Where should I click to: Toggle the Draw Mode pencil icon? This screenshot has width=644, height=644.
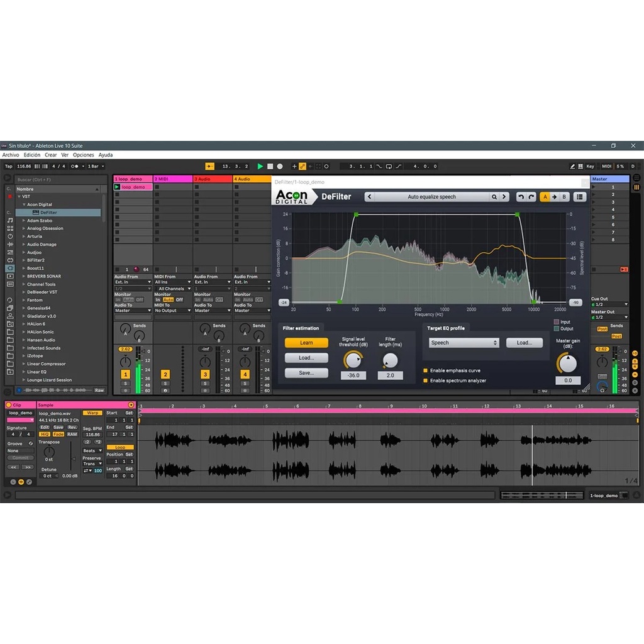pyautogui.click(x=572, y=166)
